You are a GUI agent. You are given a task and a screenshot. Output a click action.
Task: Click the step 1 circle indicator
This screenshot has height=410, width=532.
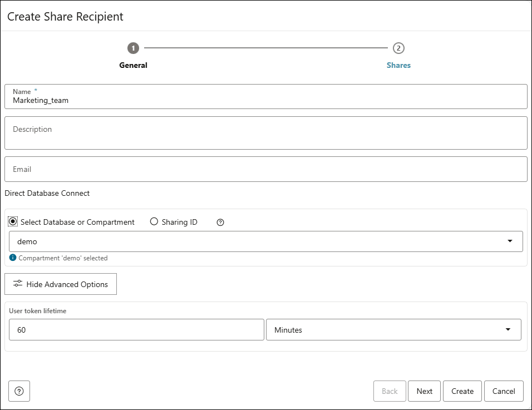click(x=133, y=48)
